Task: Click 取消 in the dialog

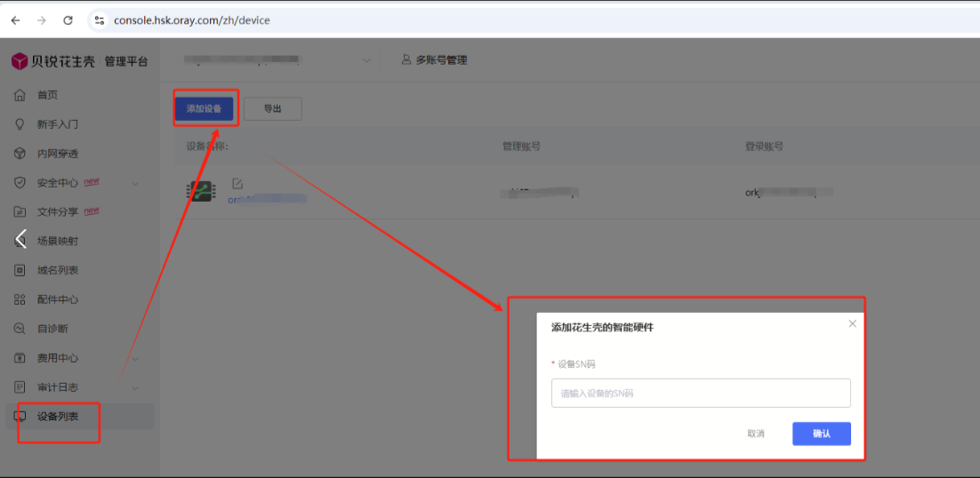Action: pyautogui.click(x=756, y=434)
